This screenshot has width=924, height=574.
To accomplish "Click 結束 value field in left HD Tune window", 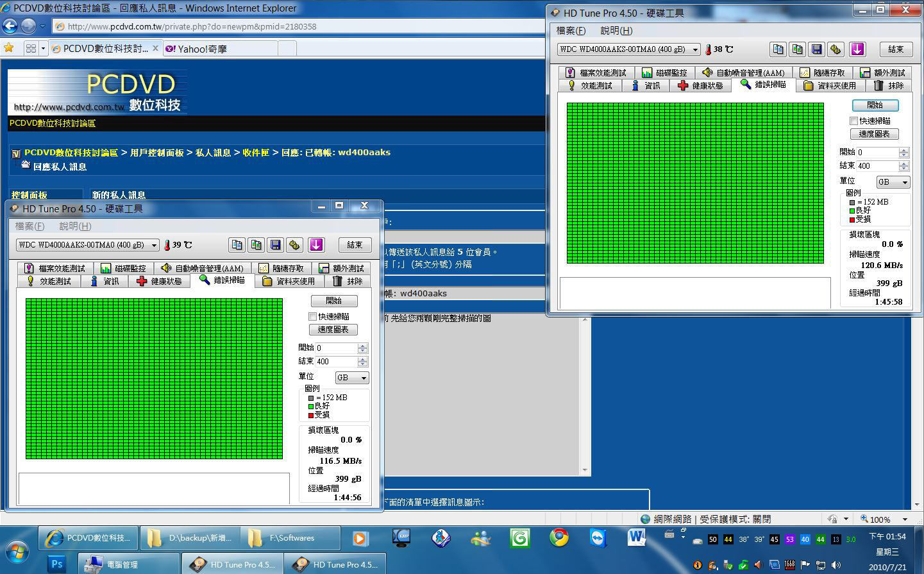I will pyautogui.click(x=337, y=362).
